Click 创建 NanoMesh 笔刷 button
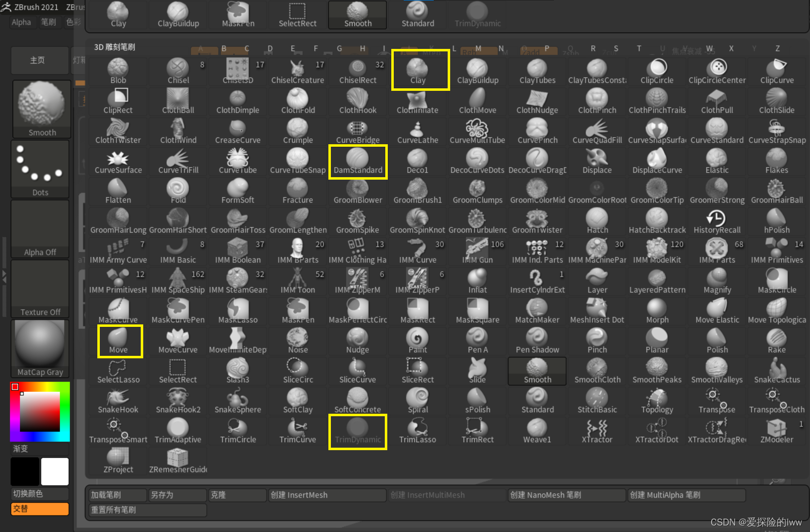 pyautogui.click(x=567, y=495)
